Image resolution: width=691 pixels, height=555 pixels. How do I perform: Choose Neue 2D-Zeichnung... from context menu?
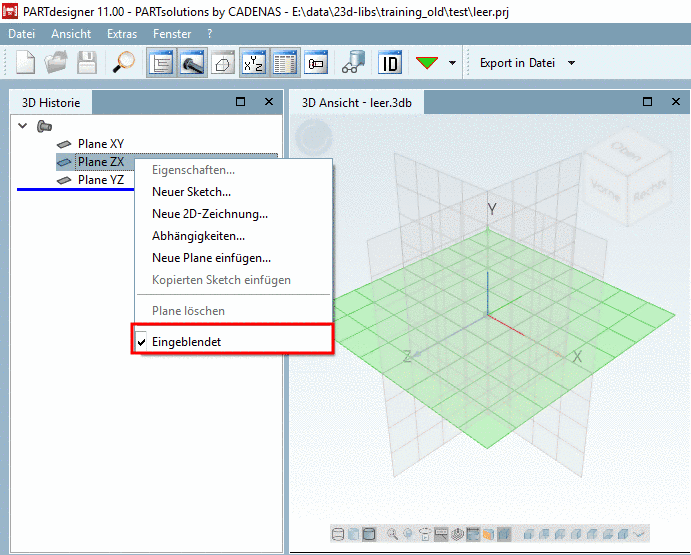point(234,214)
